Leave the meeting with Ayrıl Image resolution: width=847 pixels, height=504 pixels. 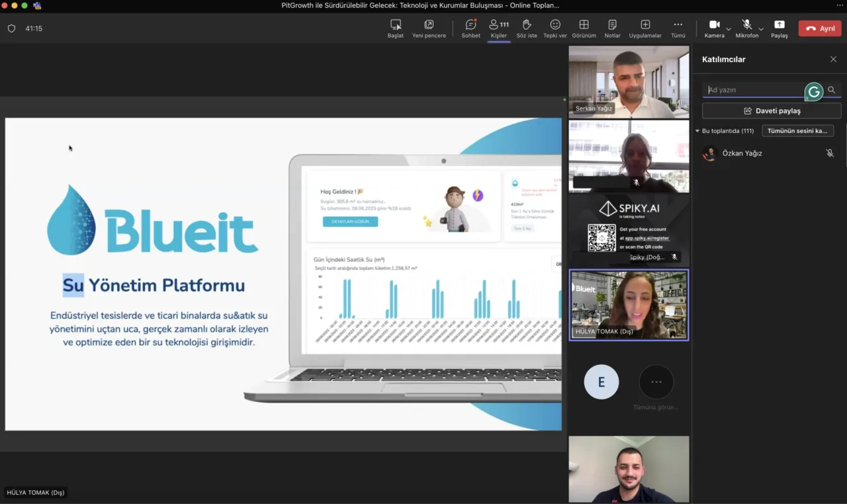(820, 28)
